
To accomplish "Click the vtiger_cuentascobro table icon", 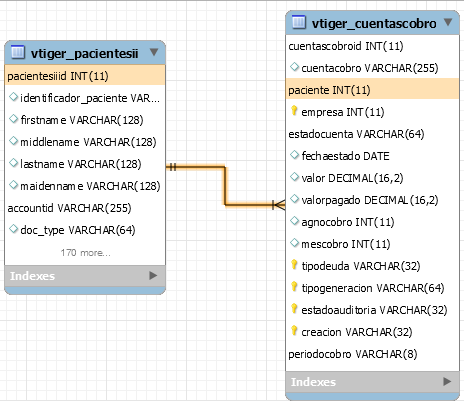I will [299, 22].
